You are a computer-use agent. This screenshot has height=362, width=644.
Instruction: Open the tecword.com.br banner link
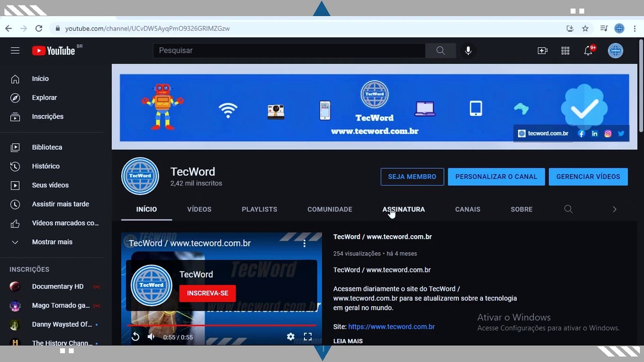pos(543,134)
